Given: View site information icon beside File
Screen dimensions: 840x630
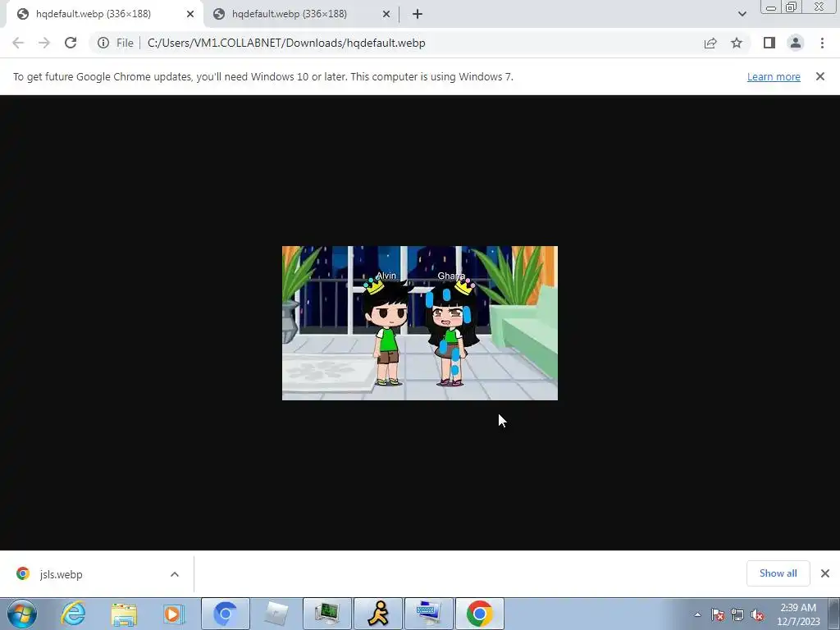Looking at the screenshot, I should [103, 43].
